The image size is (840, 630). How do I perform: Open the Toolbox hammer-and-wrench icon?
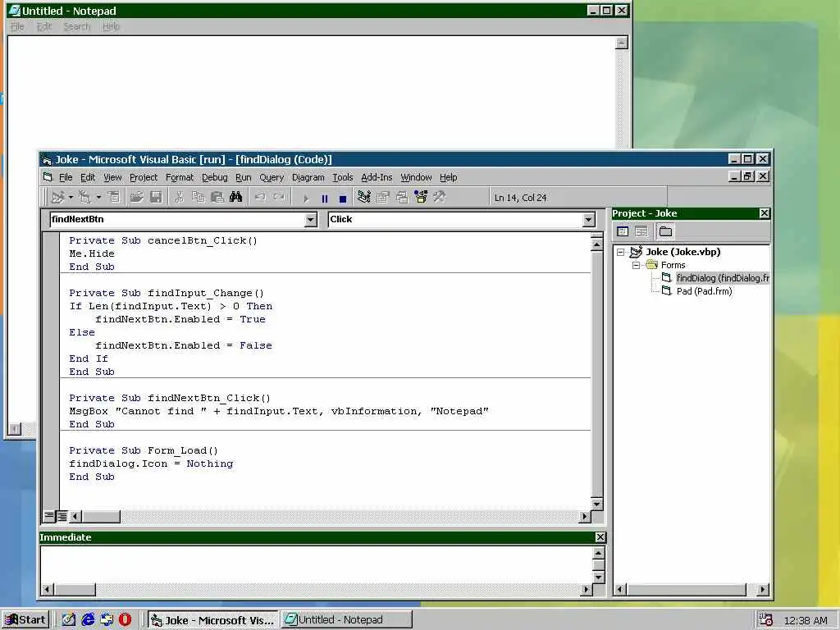click(x=440, y=198)
